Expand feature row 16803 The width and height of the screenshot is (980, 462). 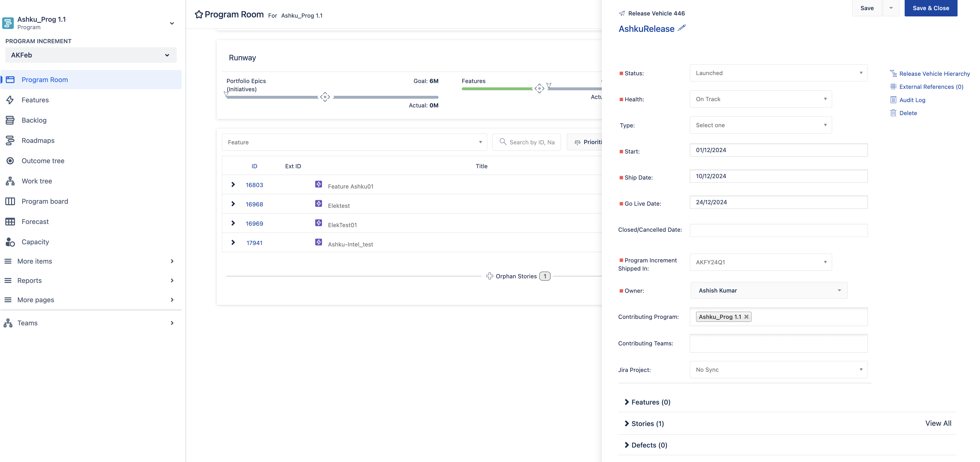pyautogui.click(x=233, y=185)
